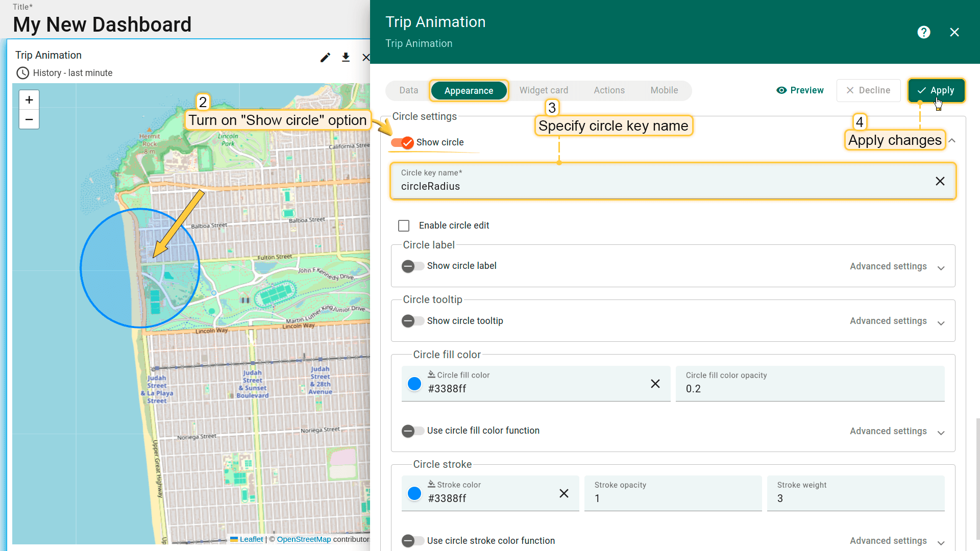The width and height of the screenshot is (980, 551).
Task: Clear the Circle fill color value
Action: tap(655, 384)
